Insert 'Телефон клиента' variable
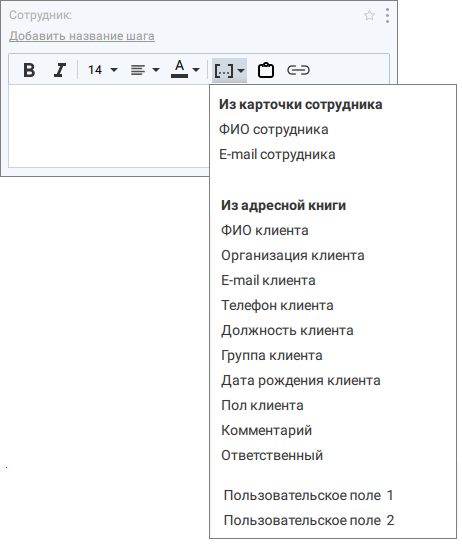The image size is (462, 546). tap(277, 305)
